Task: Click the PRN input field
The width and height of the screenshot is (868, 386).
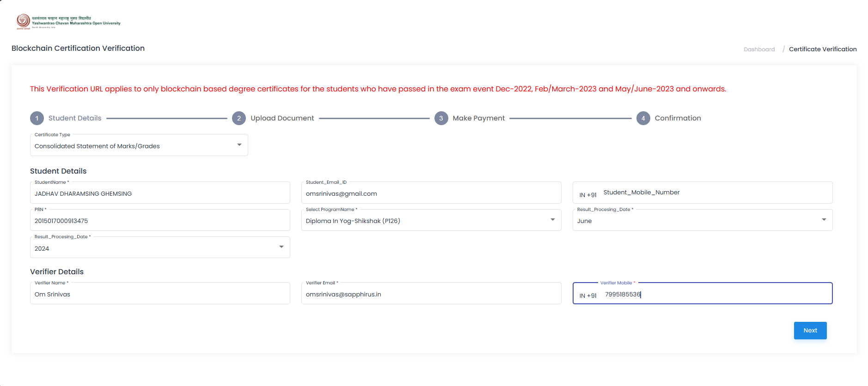Action: point(160,221)
